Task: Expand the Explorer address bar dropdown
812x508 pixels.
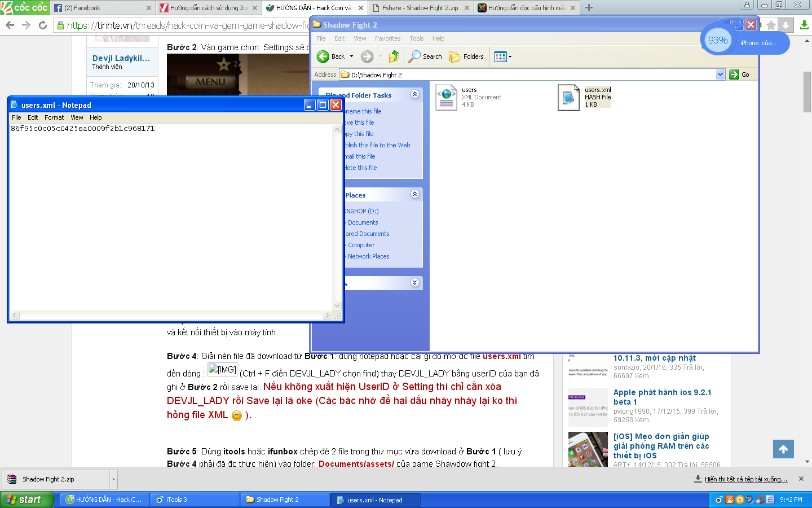Action: tap(720, 75)
